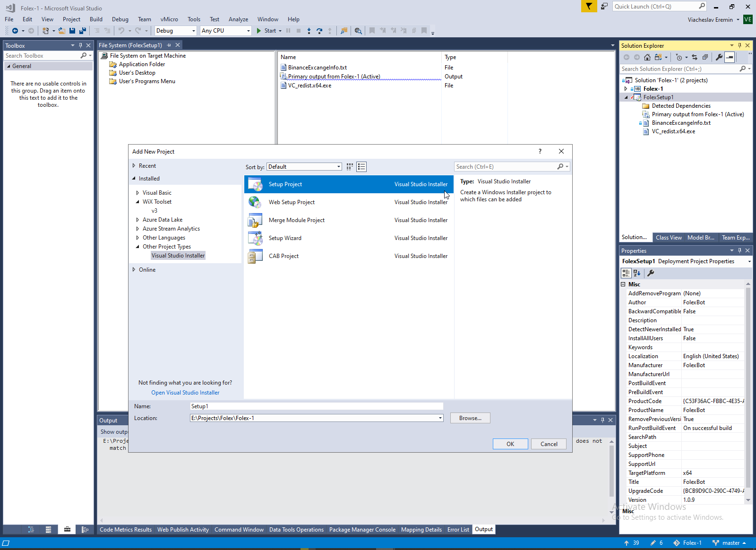Click the Property Pages wrench in Properties
Viewport: 756px width, 550px height.
(x=651, y=273)
